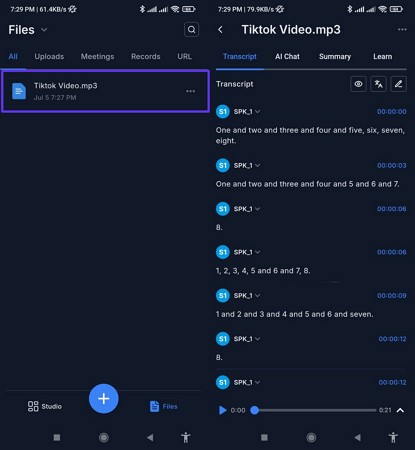
Task: Click S1 avatar at timestamp 00:00:03
Action: (x=223, y=165)
